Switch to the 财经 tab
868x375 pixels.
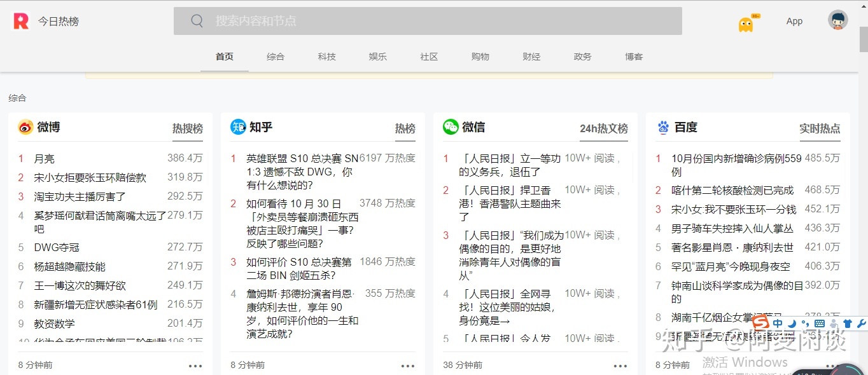point(531,57)
